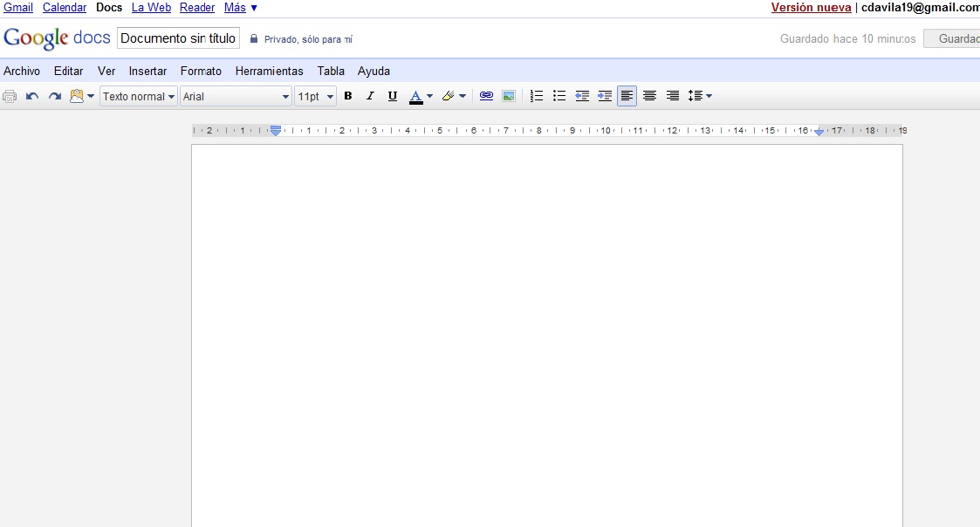Open the Texto normal style dropdown
The width and height of the screenshot is (980, 527).
point(139,96)
